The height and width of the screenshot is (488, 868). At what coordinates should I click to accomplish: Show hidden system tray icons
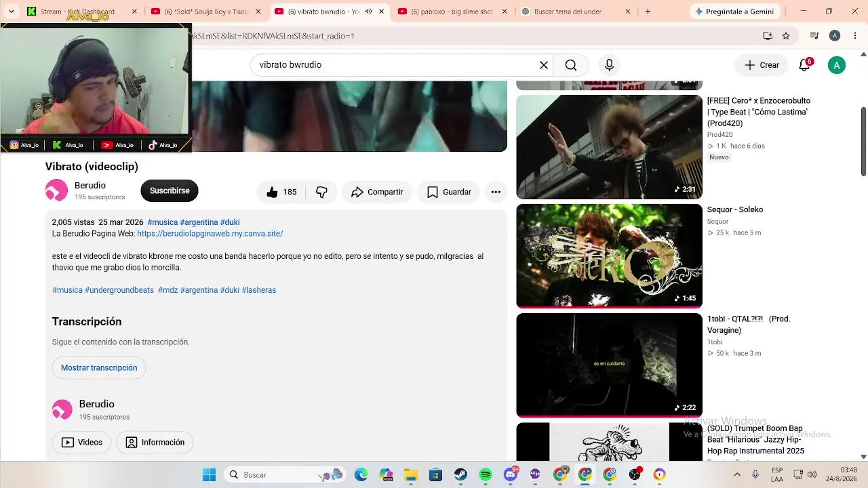pos(737,474)
